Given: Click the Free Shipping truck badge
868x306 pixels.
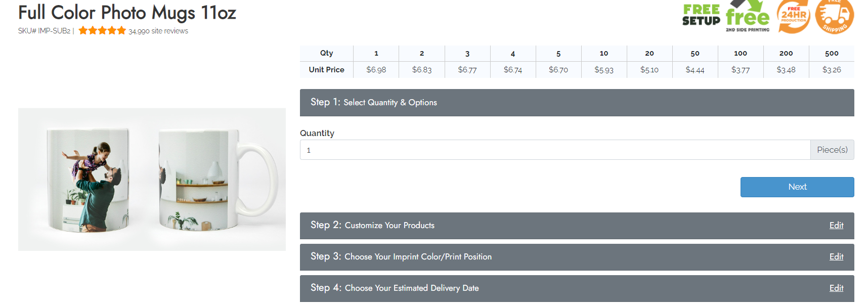Looking at the screenshot, I should (834, 16).
